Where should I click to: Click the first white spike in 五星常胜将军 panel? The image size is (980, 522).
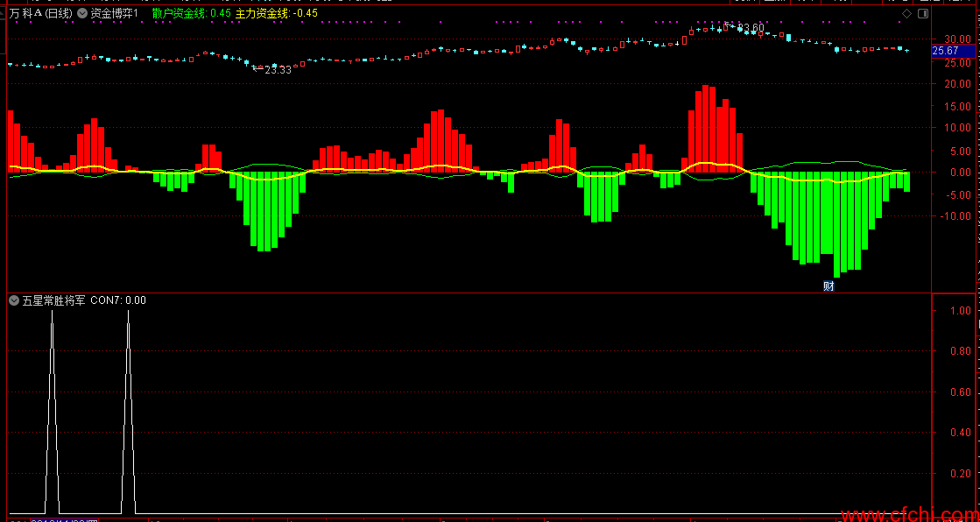pyautogui.click(x=52, y=412)
